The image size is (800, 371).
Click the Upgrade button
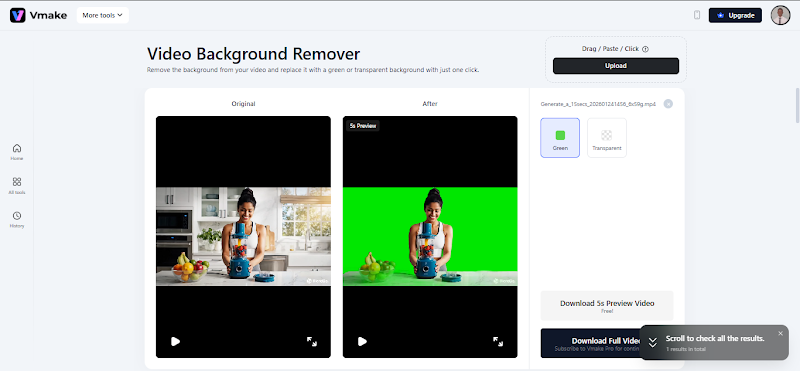[735, 15]
